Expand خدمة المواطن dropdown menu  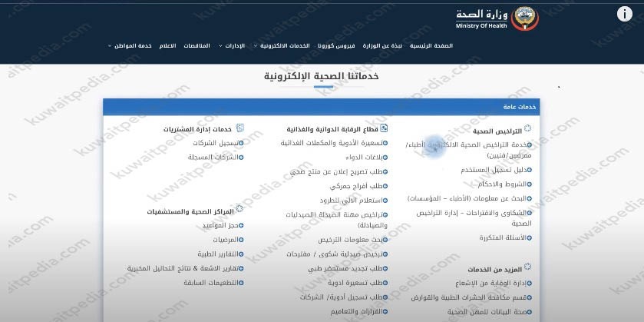(130, 45)
